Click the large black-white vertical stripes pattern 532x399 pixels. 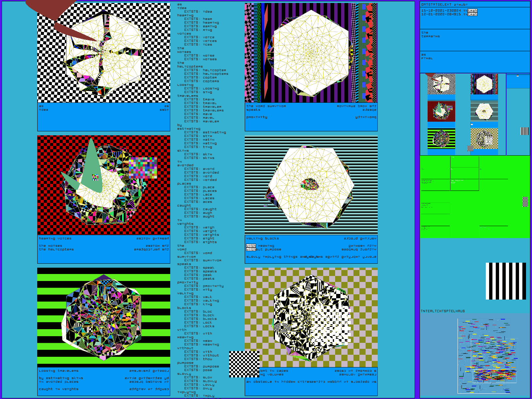[x=506, y=281]
